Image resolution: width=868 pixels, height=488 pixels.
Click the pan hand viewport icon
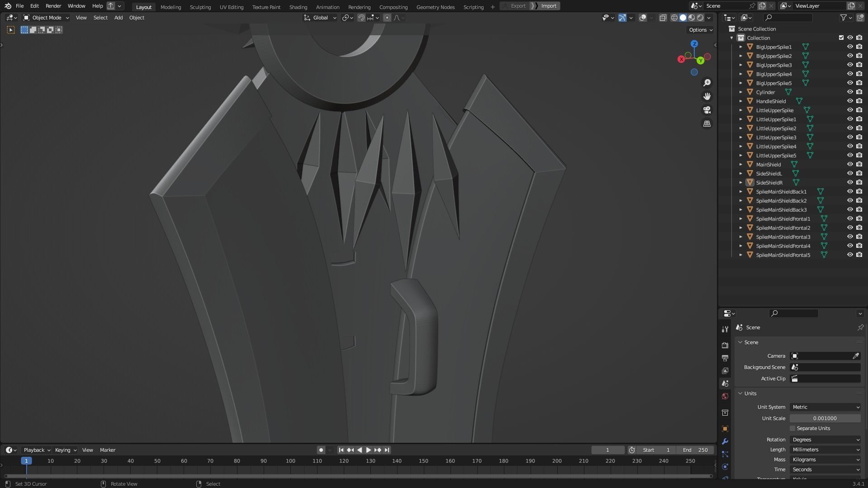point(707,96)
